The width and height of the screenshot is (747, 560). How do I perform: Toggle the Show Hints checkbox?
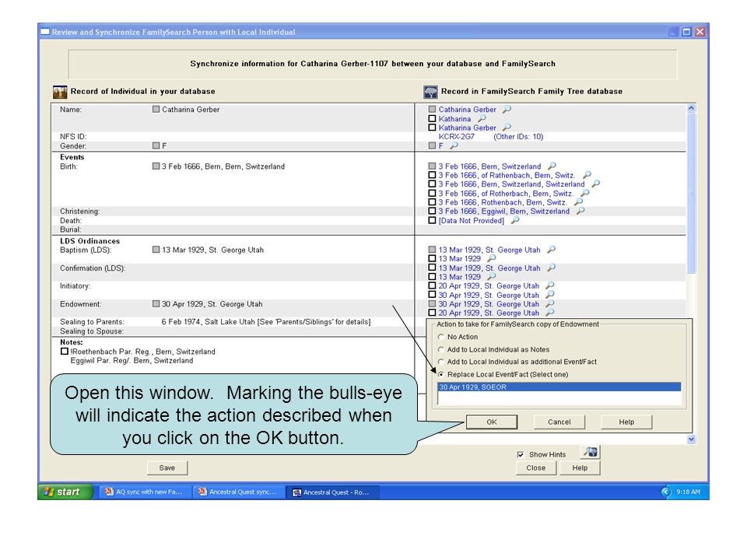(x=521, y=455)
